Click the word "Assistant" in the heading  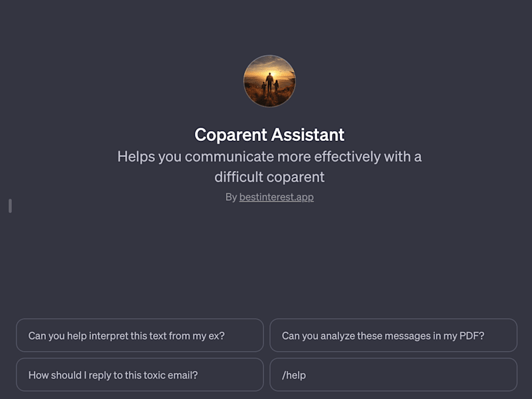[x=308, y=135]
